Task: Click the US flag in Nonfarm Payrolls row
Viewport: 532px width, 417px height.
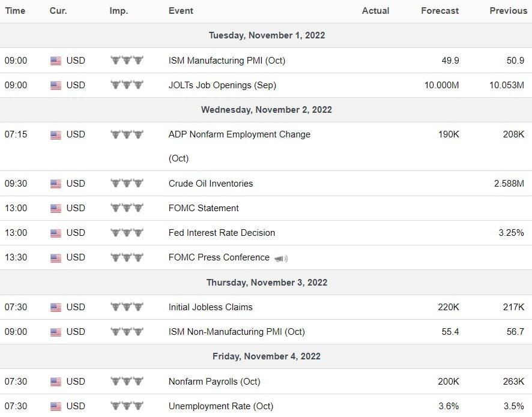Action: (x=56, y=382)
